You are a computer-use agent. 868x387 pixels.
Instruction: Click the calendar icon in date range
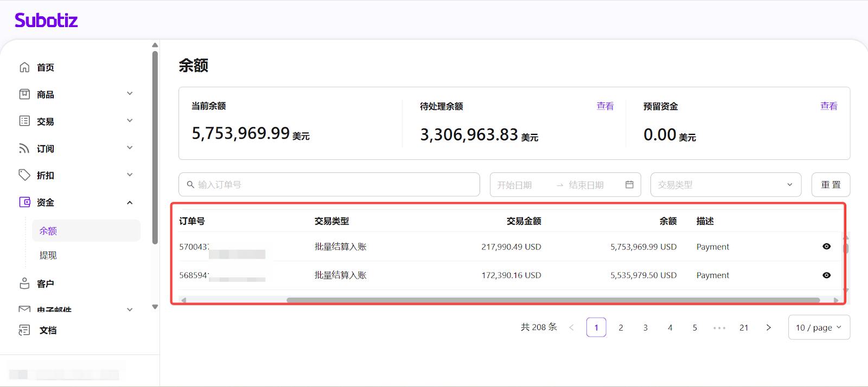629,185
